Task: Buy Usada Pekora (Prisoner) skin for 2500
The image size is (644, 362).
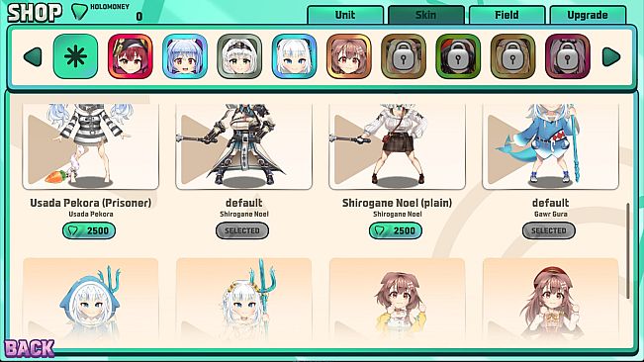Action: pyautogui.click(x=89, y=230)
